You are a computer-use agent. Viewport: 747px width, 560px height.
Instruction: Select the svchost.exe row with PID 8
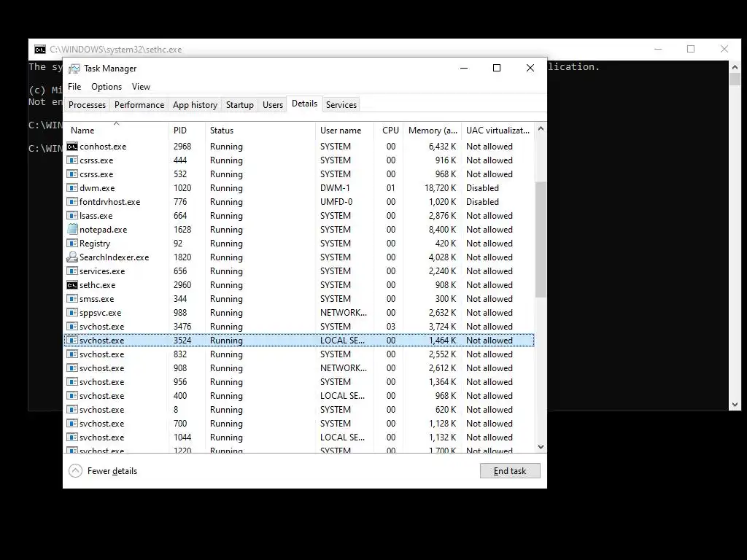tap(299, 410)
